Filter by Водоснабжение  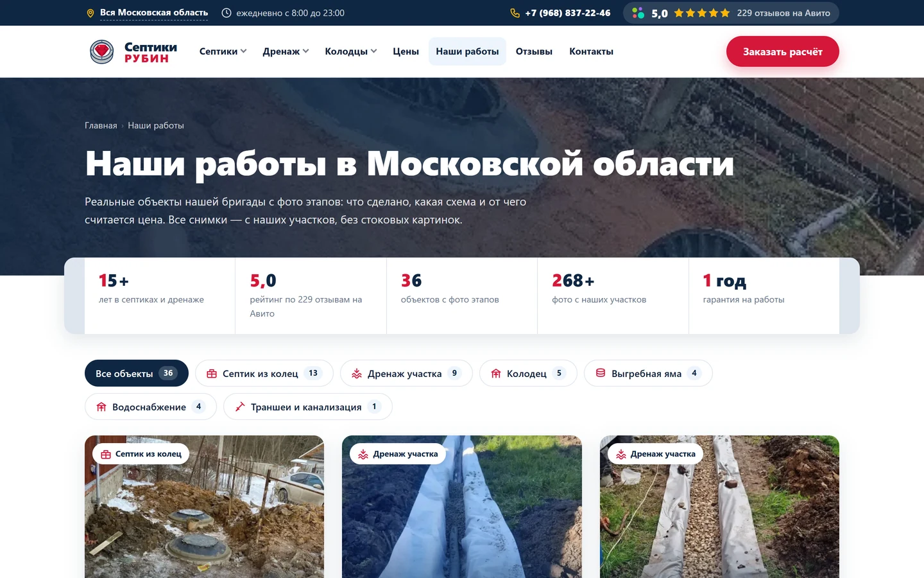[x=151, y=407]
